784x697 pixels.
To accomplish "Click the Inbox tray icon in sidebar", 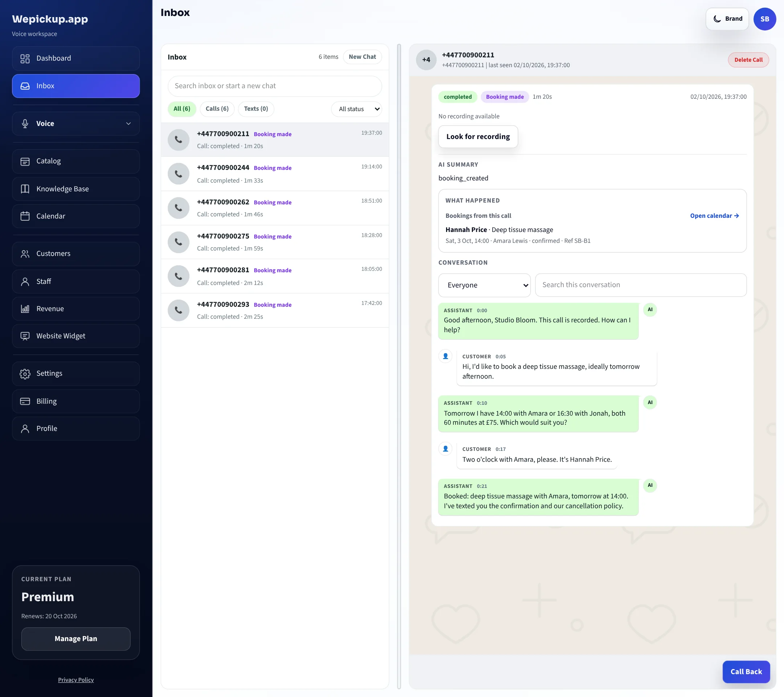I will (x=25, y=86).
